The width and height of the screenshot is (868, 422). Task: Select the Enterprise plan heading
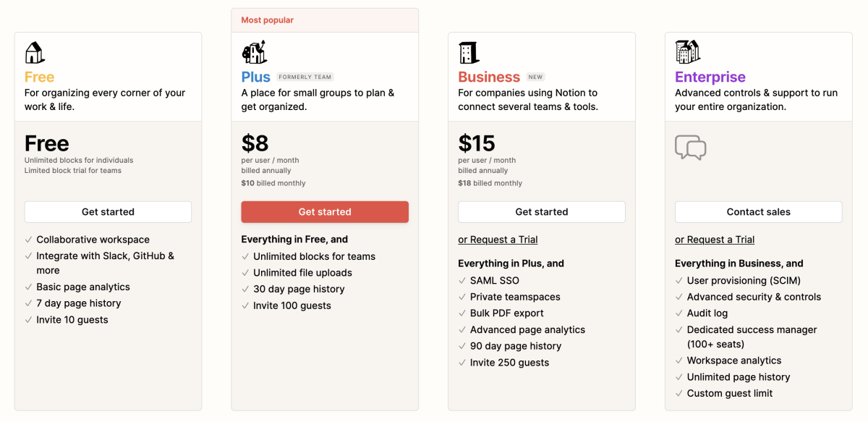[x=710, y=77]
